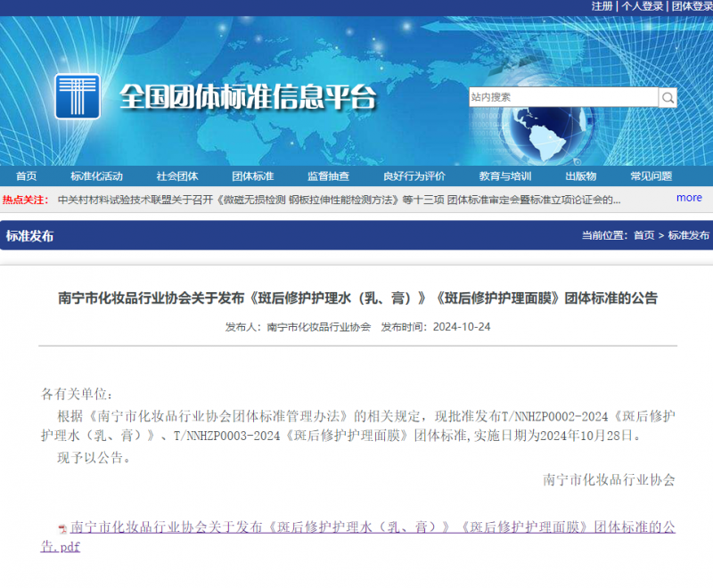Image resolution: width=713 pixels, height=588 pixels.
Task: Click the more link for hot news
Action: click(x=689, y=198)
